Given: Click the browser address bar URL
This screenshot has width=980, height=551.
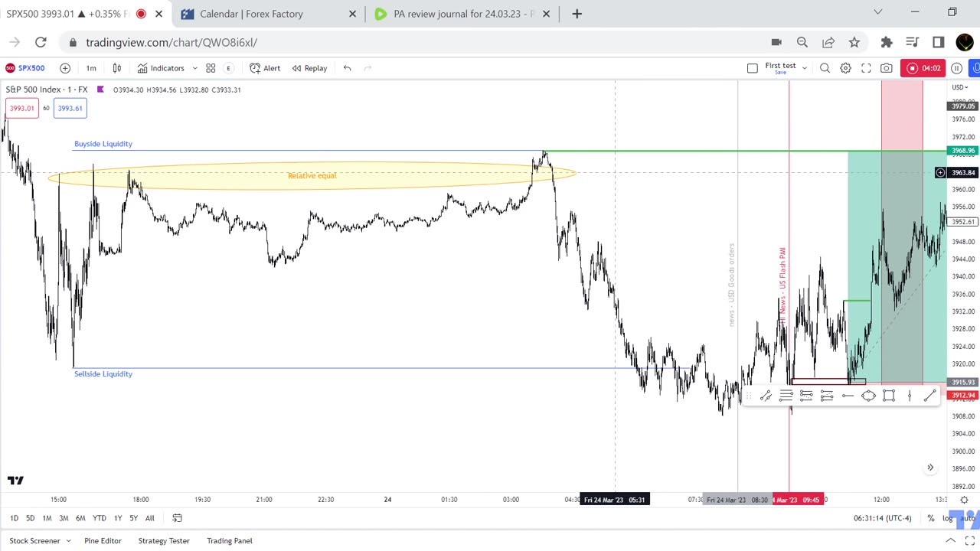Looking at the screenshot, I should click(x=171, y=42).
